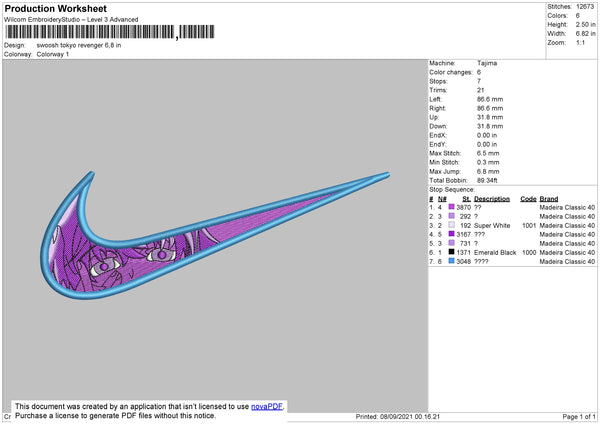Click Madeira Classic 40 brand for thread 3048
Screen dimensions: 600x424
click(567, 261)
